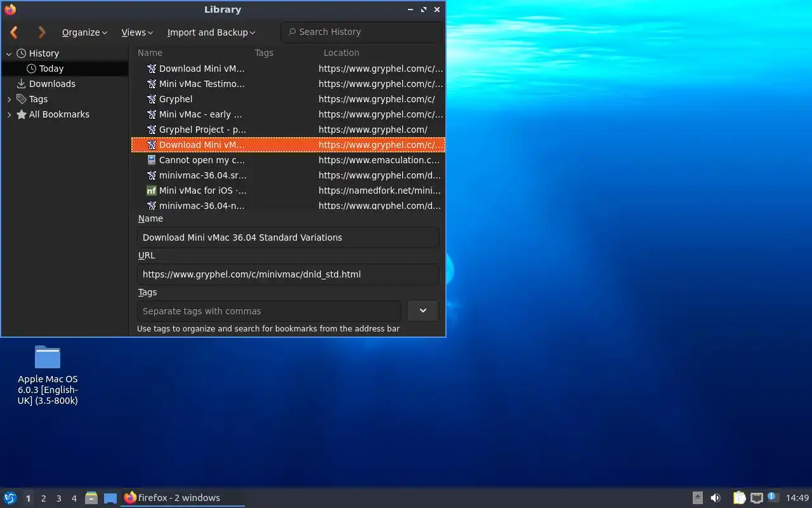812x508 pixels.
Task: Open the Views menu
Action: pyautogui.click(x=137, y=32)
